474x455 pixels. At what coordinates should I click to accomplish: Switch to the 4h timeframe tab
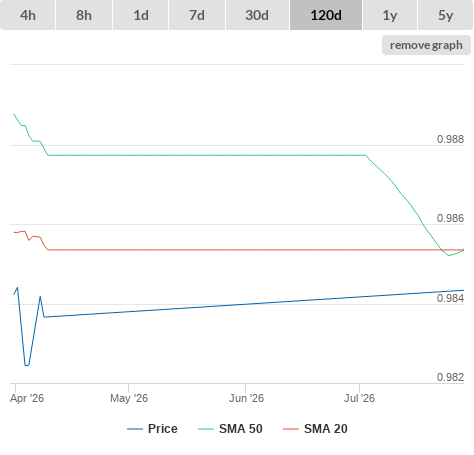tap(28, 15)
